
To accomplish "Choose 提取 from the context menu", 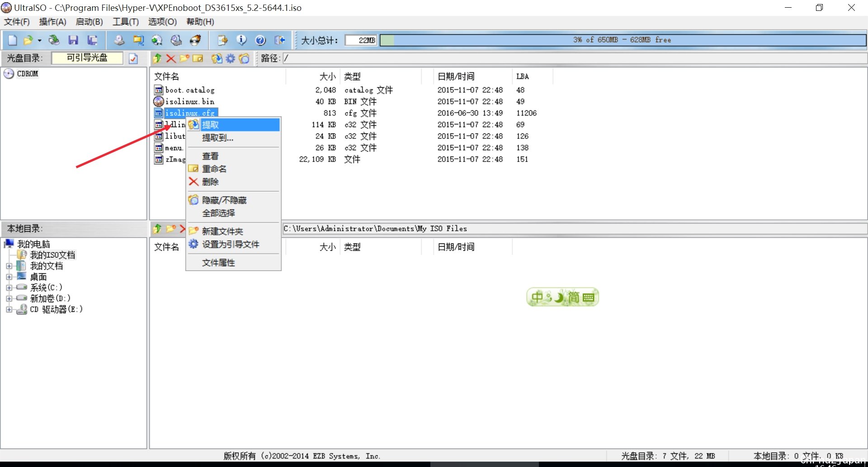I will (233, 125).
